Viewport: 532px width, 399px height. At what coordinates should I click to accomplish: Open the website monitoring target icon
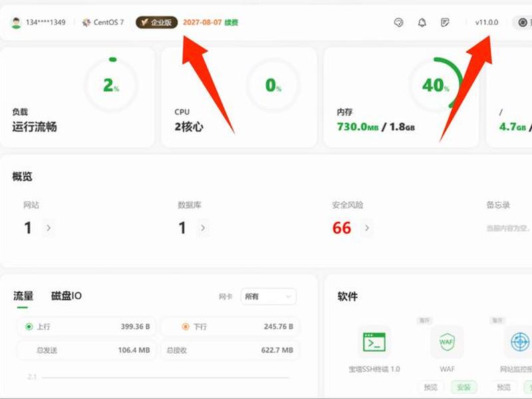(520, 342)
